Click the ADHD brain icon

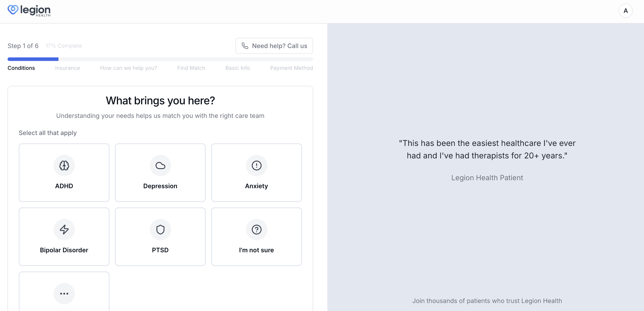coord(64,165)
